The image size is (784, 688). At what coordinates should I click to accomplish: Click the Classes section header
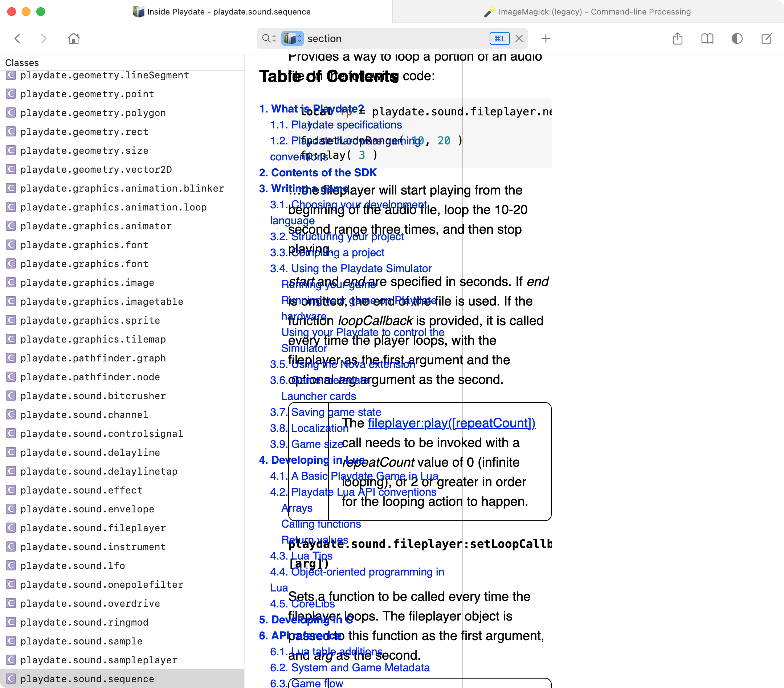pyautogui.click(x=22, y=62)
